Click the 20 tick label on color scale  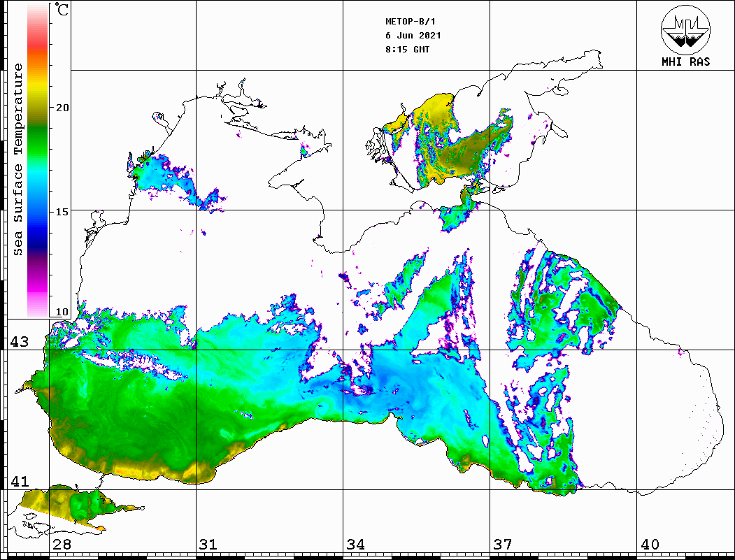[x=62, y=108]
